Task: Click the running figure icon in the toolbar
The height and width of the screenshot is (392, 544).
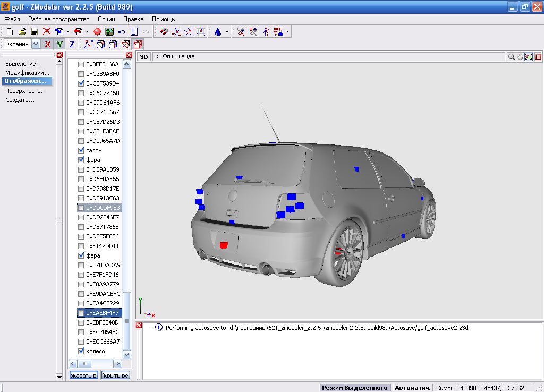Action: pos(266,31)
